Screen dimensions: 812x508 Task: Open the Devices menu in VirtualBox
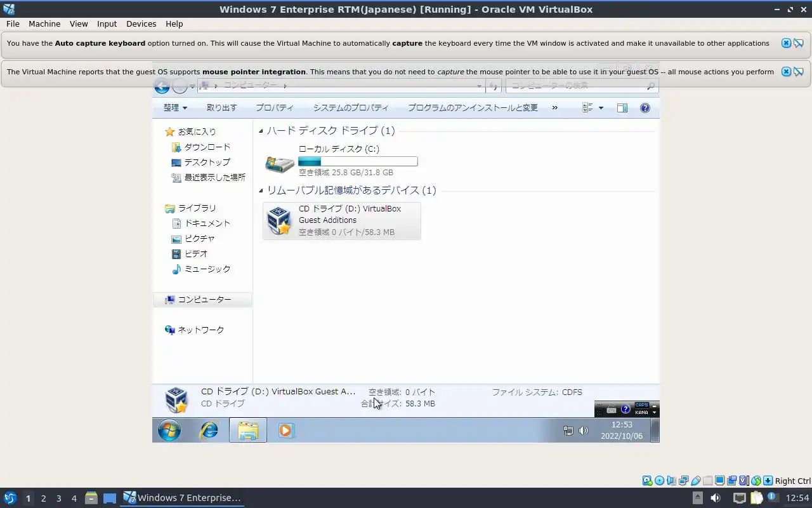point(141,23)
